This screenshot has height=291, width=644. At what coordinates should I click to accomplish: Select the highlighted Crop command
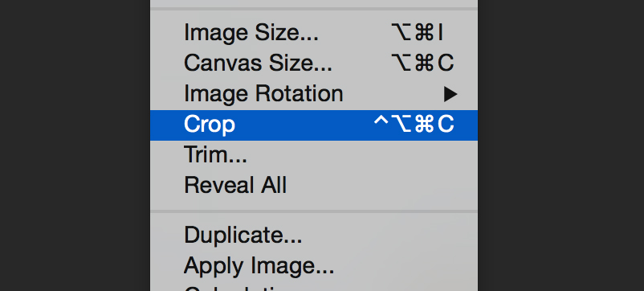[314, 125]
